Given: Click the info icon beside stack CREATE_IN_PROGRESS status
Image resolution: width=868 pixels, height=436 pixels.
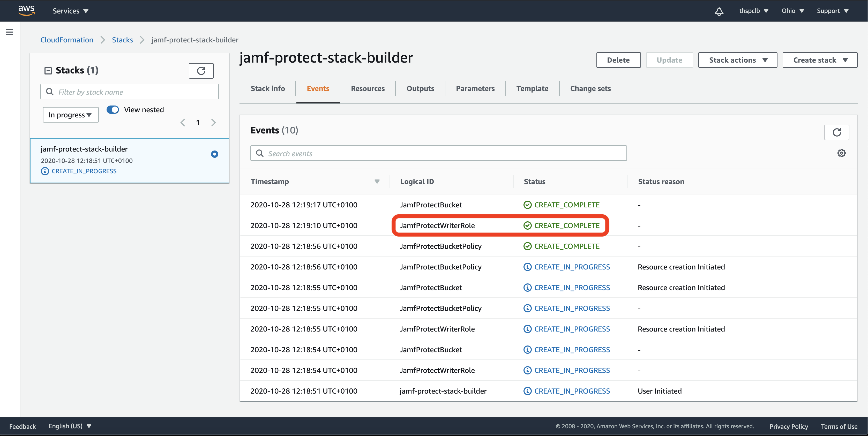Looking at the screenshot, I should (45, 171).
